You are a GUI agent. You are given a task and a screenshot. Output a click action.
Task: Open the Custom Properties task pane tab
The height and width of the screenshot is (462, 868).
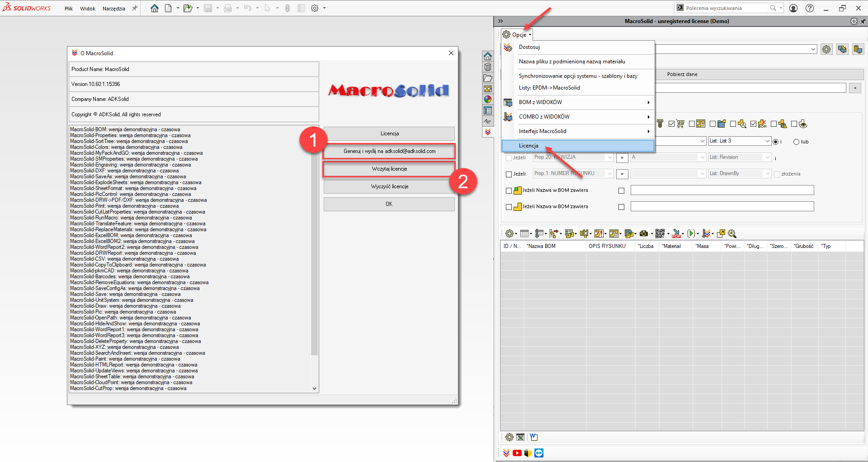(488, 110)
